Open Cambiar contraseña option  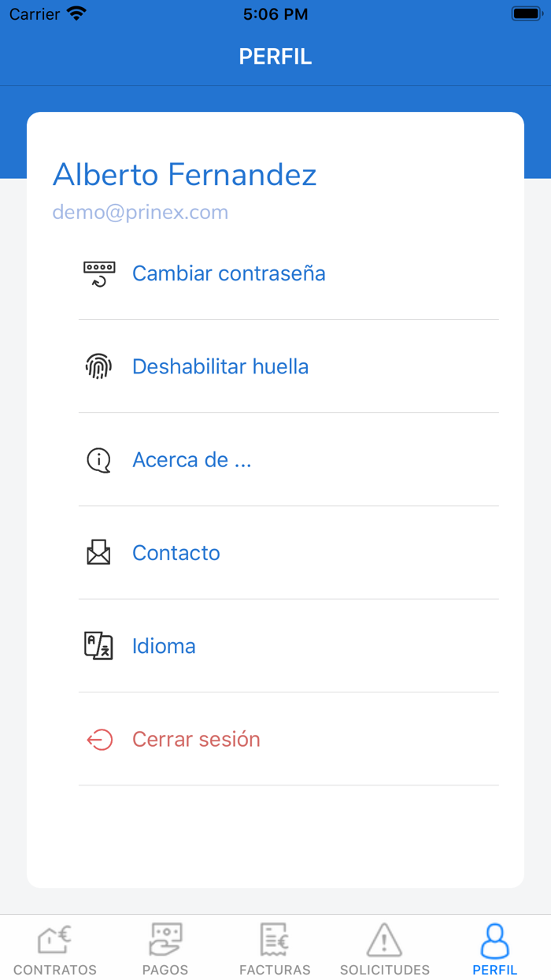pyautogui.click(x=228, y=274)
